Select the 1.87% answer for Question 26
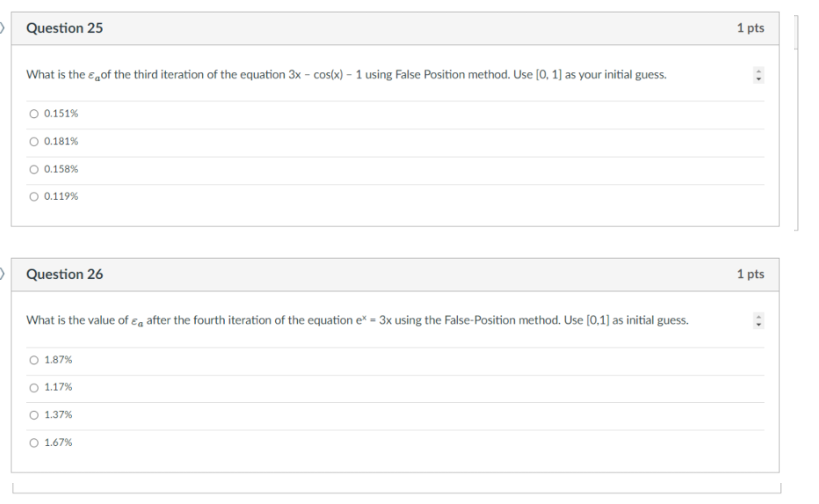This screenshot has height=504, width=819. tap(34, 360)
